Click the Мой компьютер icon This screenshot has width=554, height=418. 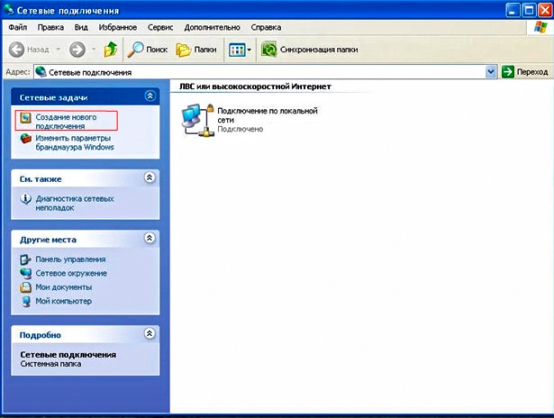26,301
